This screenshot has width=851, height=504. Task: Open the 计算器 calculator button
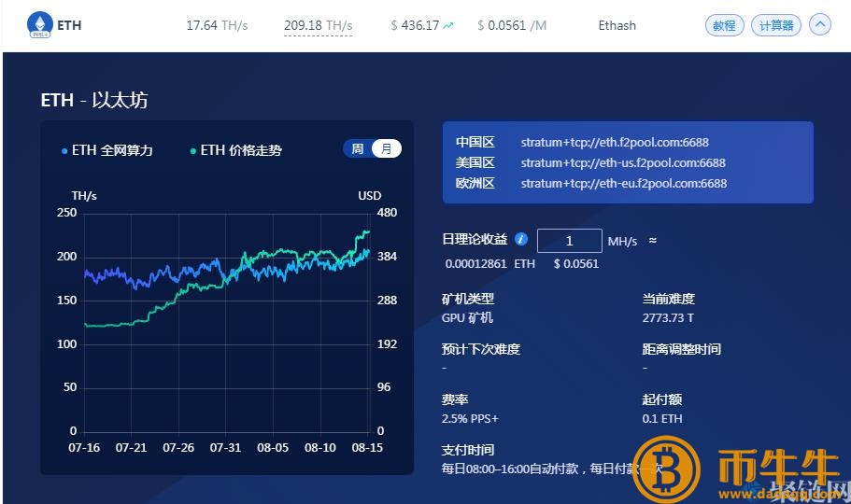775,25
